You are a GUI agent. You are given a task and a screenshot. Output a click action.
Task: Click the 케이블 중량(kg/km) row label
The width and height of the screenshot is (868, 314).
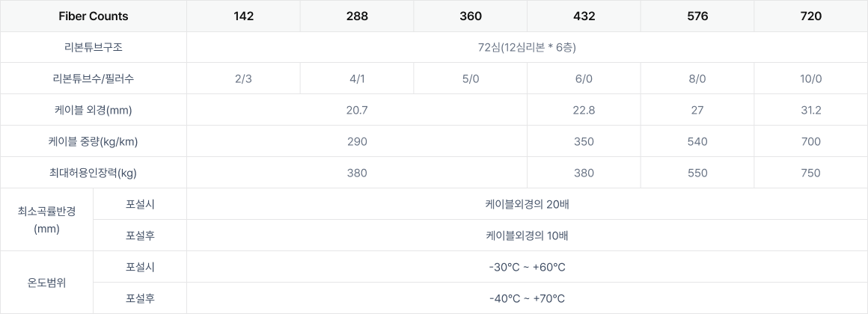tap(93, 141)
